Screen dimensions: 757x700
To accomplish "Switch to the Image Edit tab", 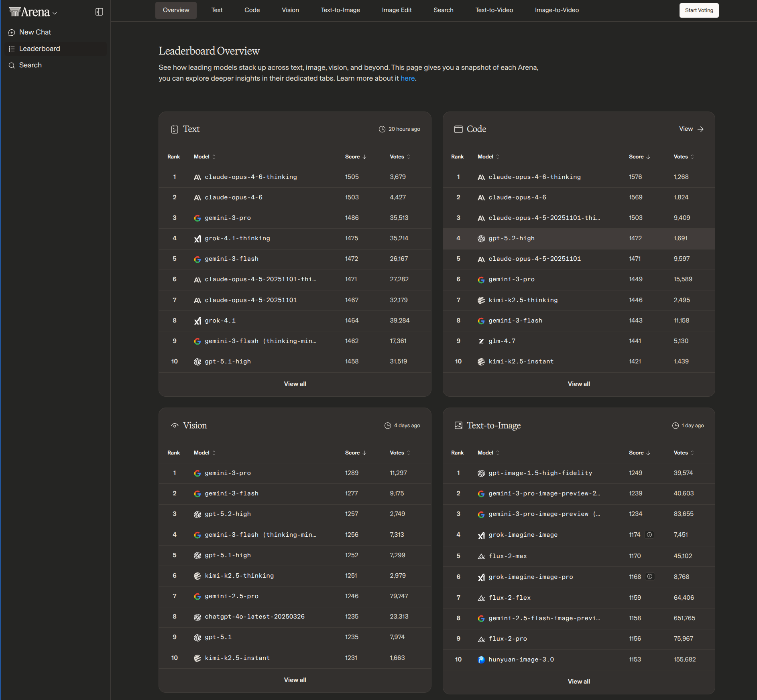I will 397,10.
